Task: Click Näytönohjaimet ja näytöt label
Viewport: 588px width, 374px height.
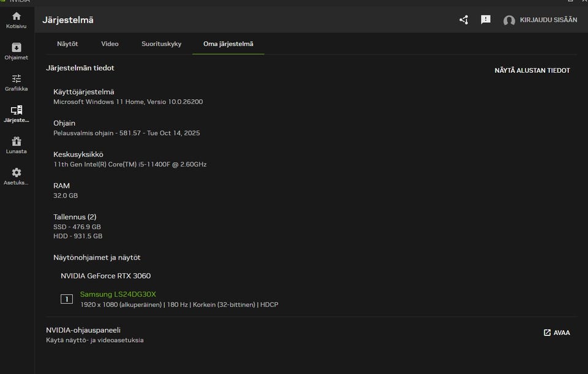Action: (x=97, y=258)
